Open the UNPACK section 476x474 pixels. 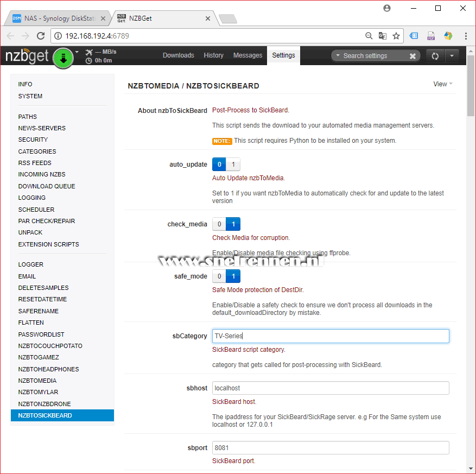pyautogui.click(x=30, y=232)
